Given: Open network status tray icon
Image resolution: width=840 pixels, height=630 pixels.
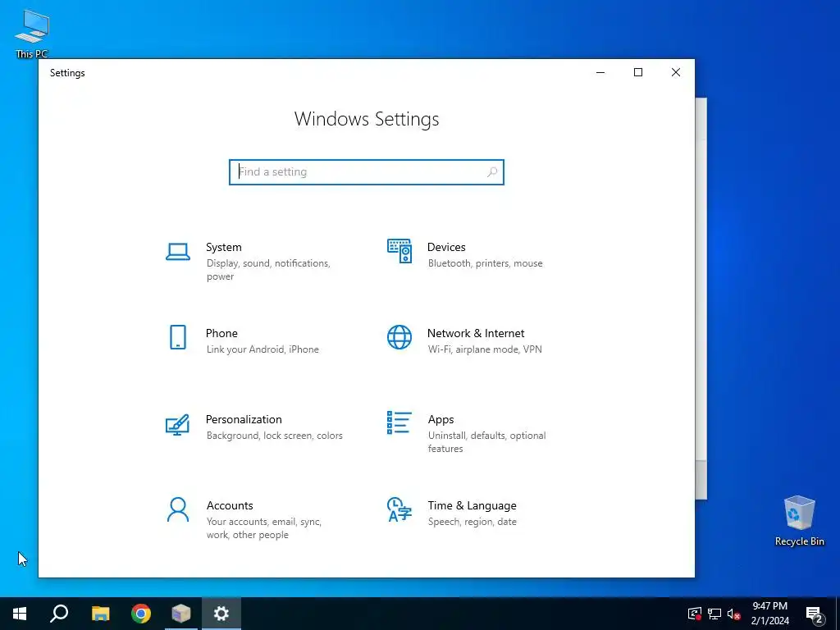Looking at the screenshot, I should tap(714, 614).
